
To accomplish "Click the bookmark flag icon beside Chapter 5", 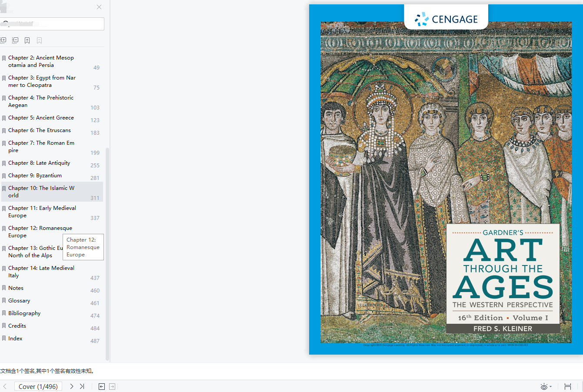I will click(4, 118).
